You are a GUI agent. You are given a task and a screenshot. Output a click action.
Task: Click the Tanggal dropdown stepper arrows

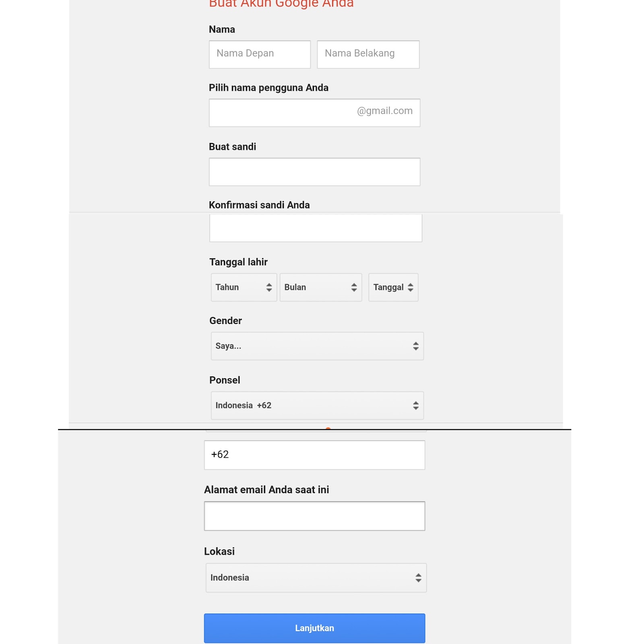click(x=411, y=287)
